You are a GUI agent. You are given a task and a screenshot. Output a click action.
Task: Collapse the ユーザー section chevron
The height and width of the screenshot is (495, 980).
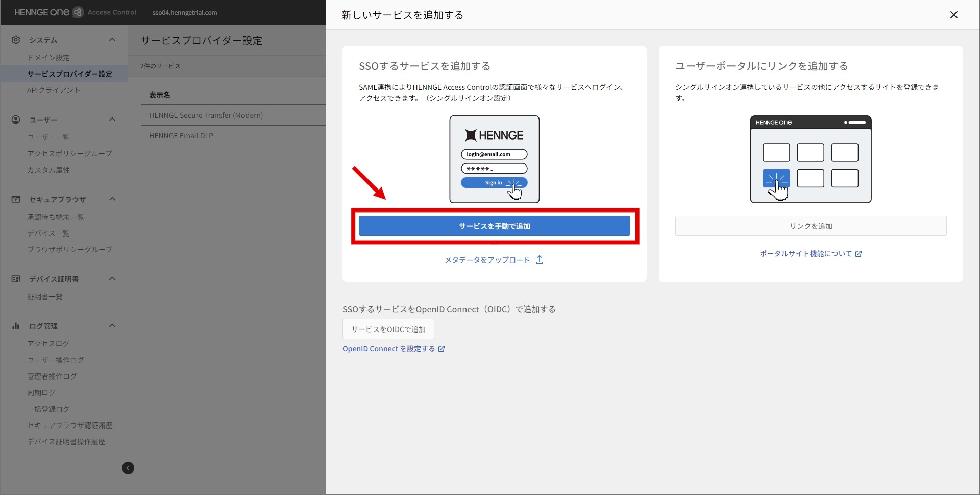click(112, 120)
